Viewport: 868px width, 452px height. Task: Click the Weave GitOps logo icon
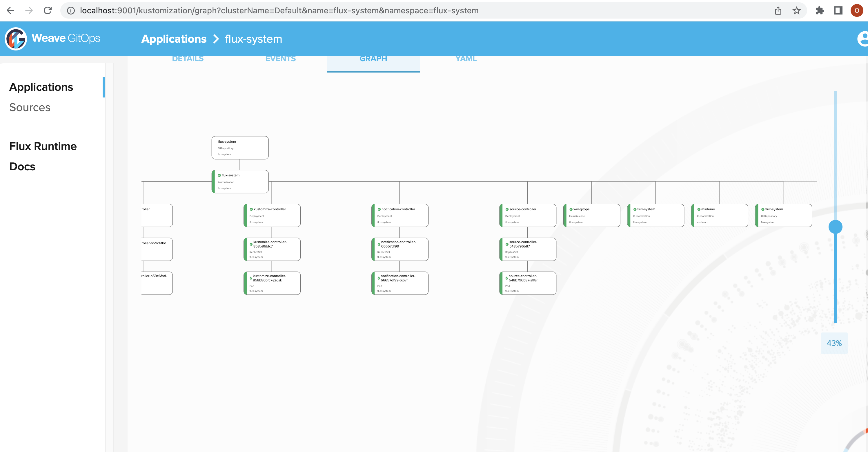16,39
